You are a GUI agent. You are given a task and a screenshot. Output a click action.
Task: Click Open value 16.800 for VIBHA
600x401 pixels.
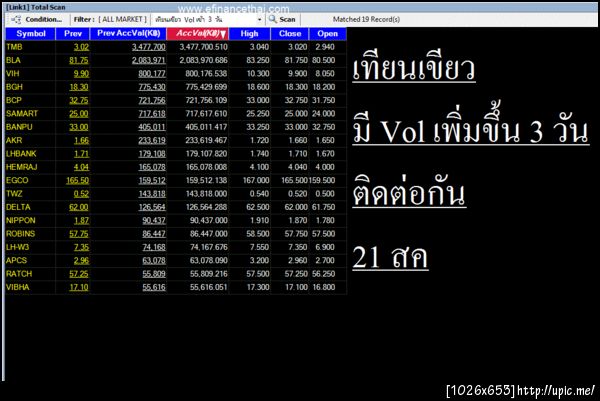coord(324,287)
